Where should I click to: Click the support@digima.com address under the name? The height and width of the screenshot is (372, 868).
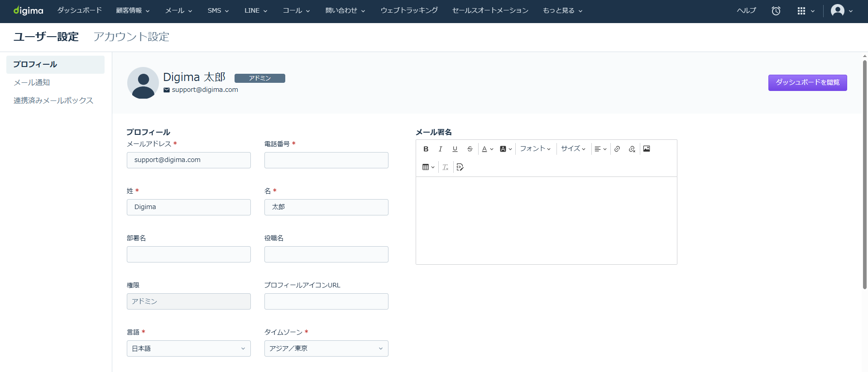205,90
